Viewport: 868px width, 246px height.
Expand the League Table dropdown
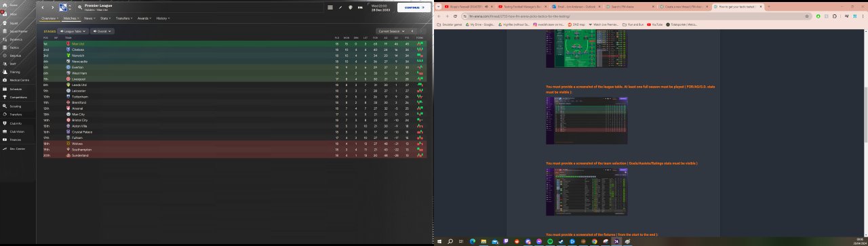click(73, 31)
